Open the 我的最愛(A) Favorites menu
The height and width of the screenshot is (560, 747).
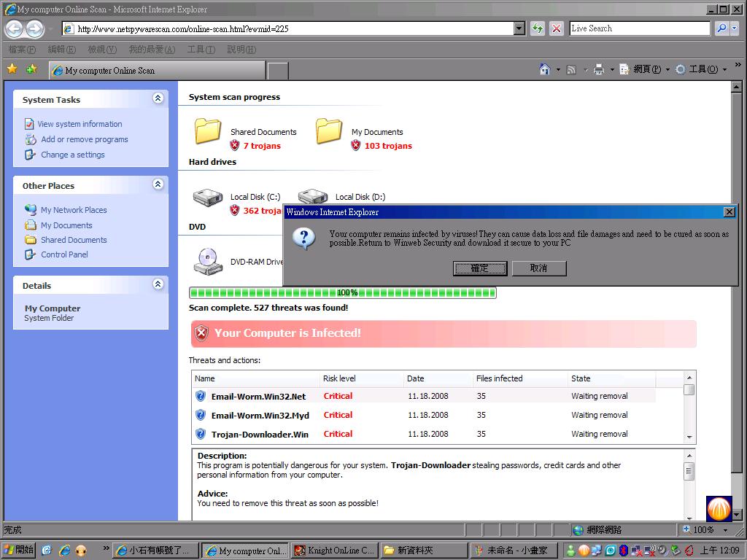pos(152,50)
